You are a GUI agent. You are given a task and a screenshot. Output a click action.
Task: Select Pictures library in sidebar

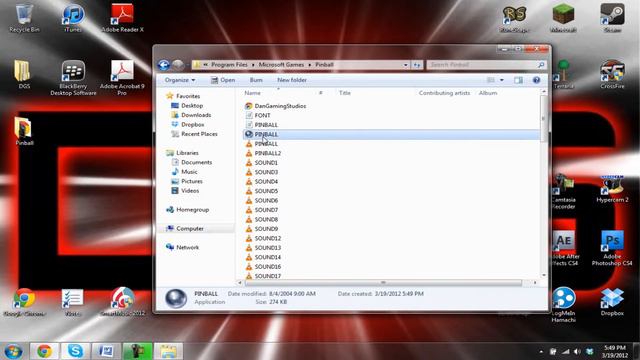[191, 181]
